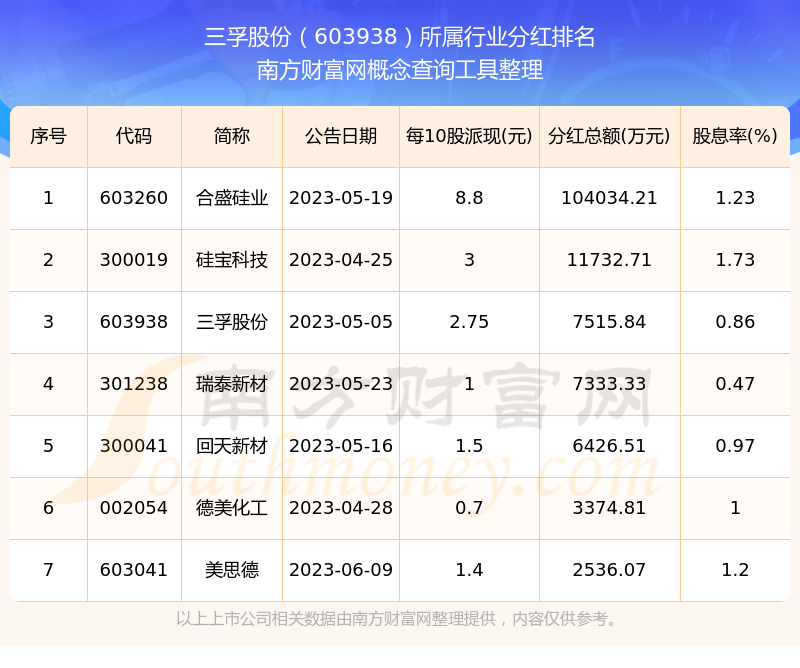Click the payout value 1.4
This screenshot has width=800, height=668.
tap(469, 570)
